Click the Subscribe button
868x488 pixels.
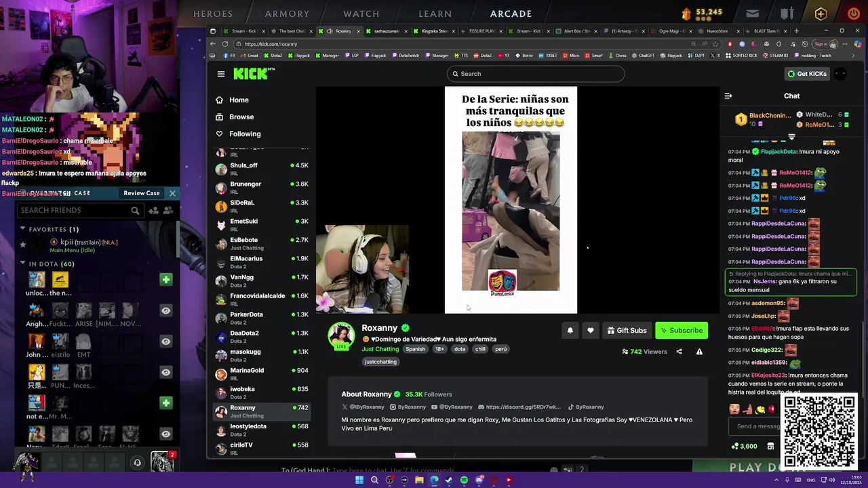coord(682,330)
